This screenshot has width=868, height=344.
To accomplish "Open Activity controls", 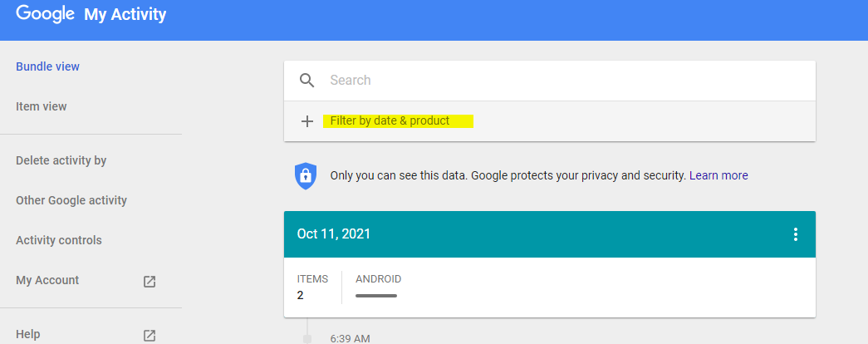I will click(x=59, y=240).
